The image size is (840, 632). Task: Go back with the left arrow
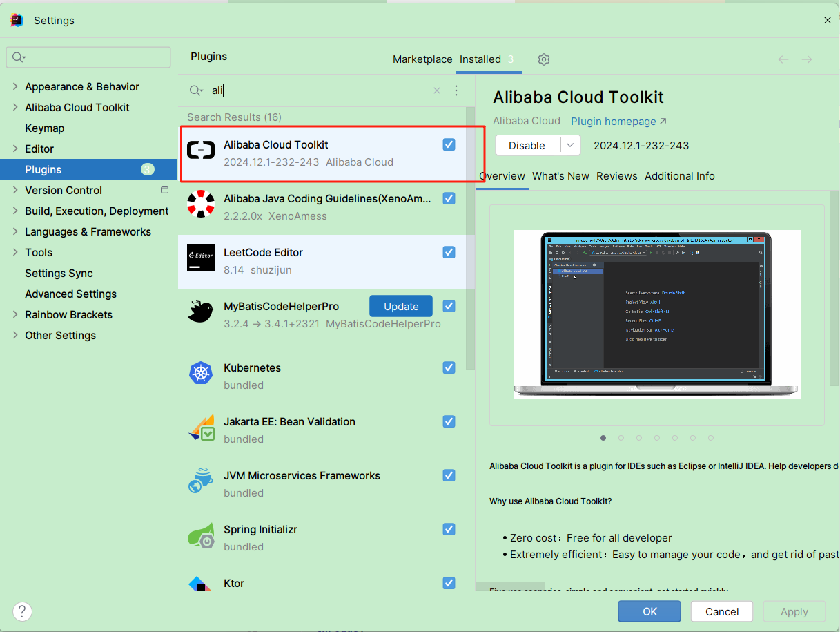(x=783, y=59)
